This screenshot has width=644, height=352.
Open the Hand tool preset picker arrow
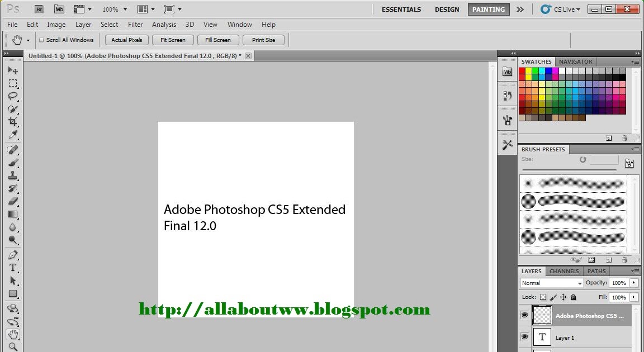[x=28, y=40]
